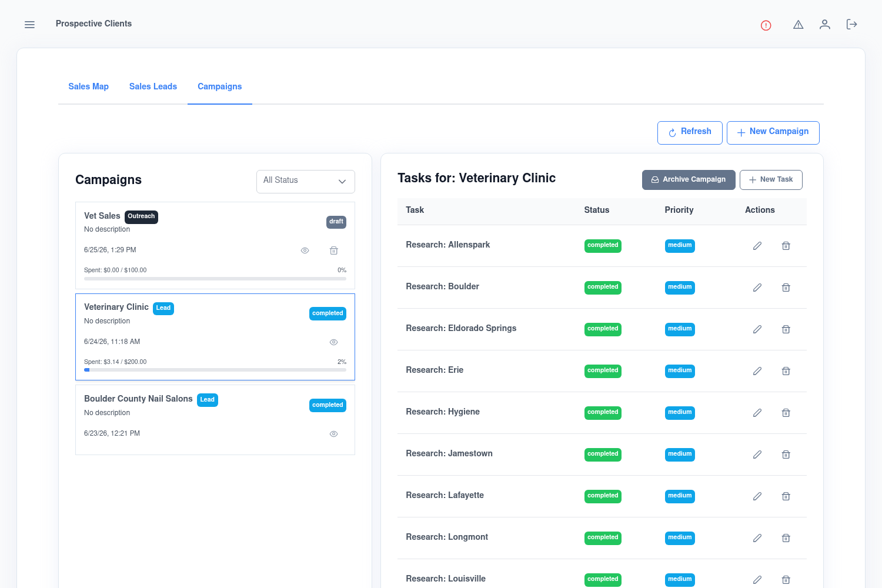
Task: Select the Boulder County Nail Salons campaign card
Action: point(215,420)
